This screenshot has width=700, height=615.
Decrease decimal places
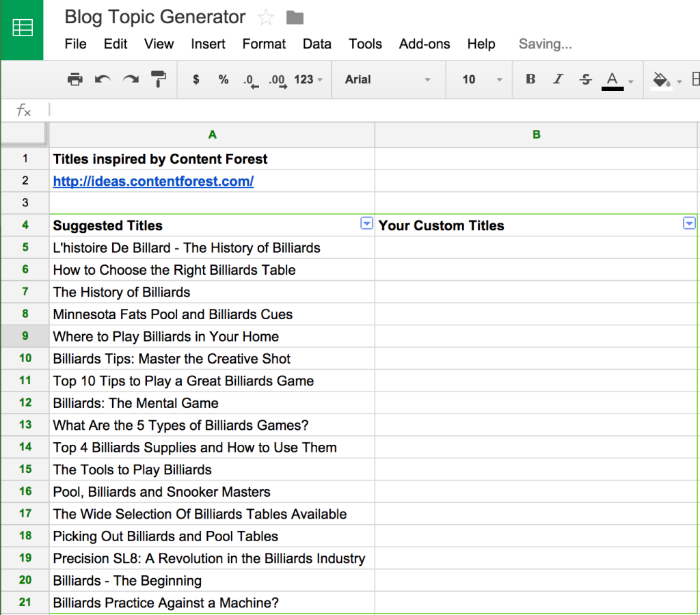[x=250, y=81]
